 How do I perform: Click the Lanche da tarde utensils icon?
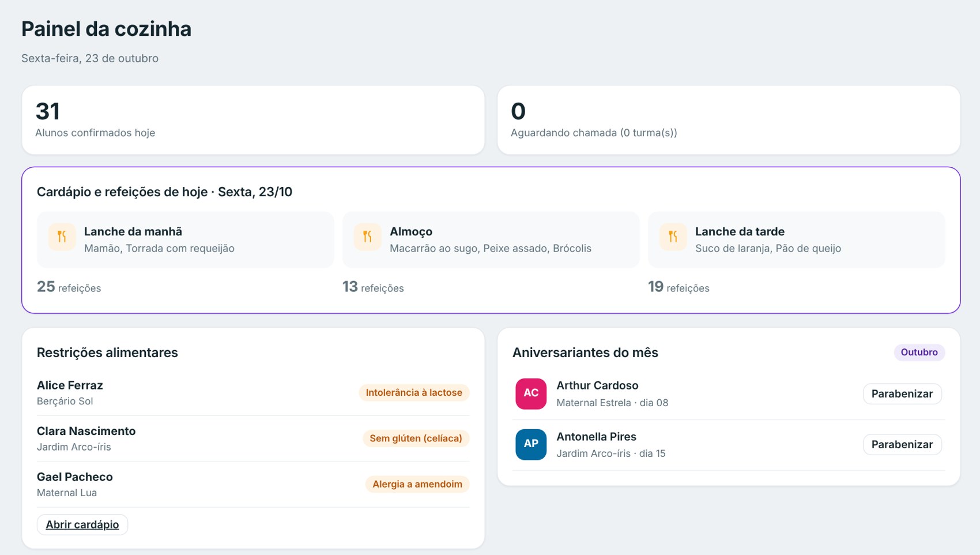point(673,237)
